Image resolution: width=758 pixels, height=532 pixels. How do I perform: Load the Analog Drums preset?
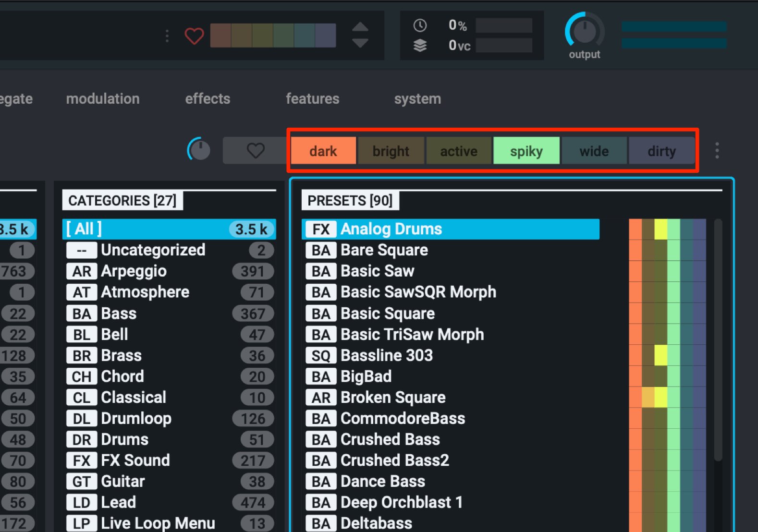click(x=451, y=229)
